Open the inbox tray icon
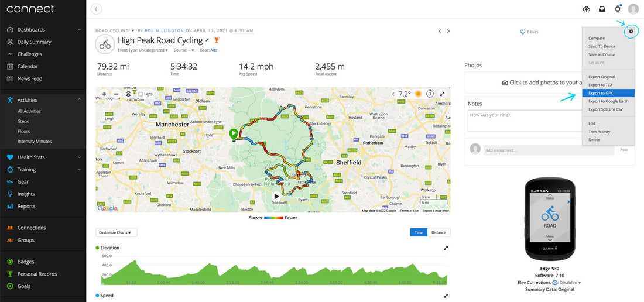This screenshot has width=644, height=302. click(602, 9)
